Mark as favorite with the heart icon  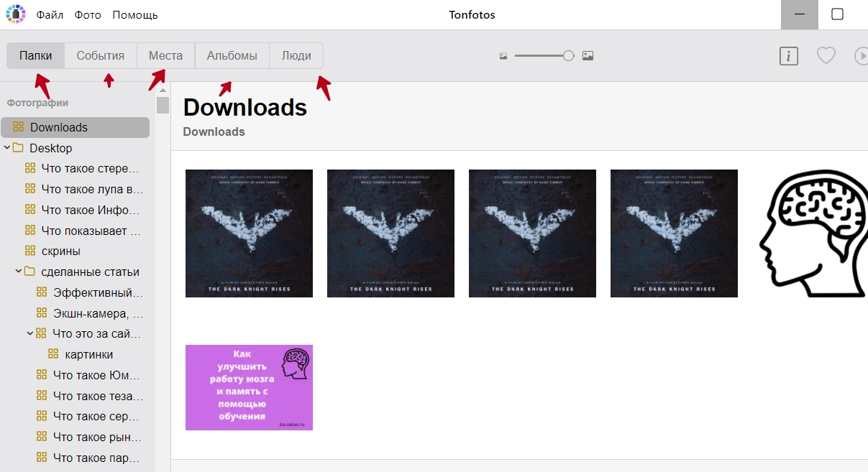[826, 55]
